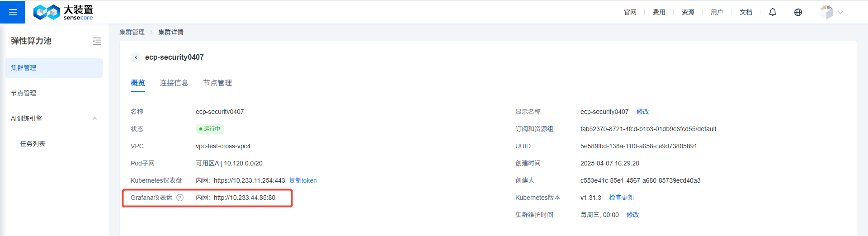Click the user avatar picture
This screenshot has height=236, width=868.
826,12
